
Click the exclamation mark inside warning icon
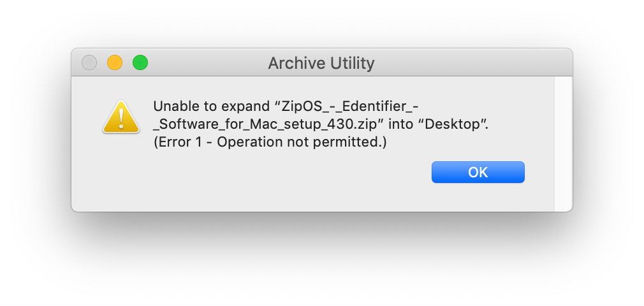pos(121,119)
